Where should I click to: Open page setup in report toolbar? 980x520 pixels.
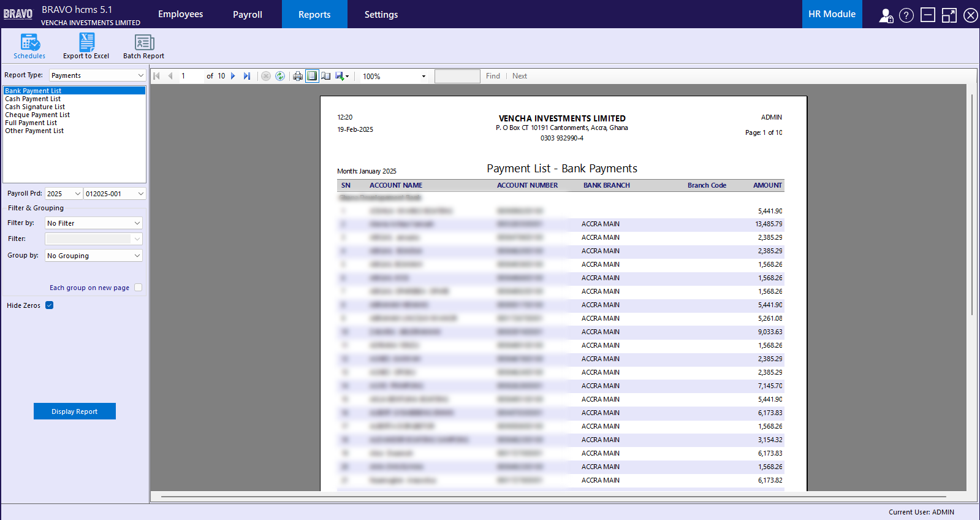click(x=326, y=76)
